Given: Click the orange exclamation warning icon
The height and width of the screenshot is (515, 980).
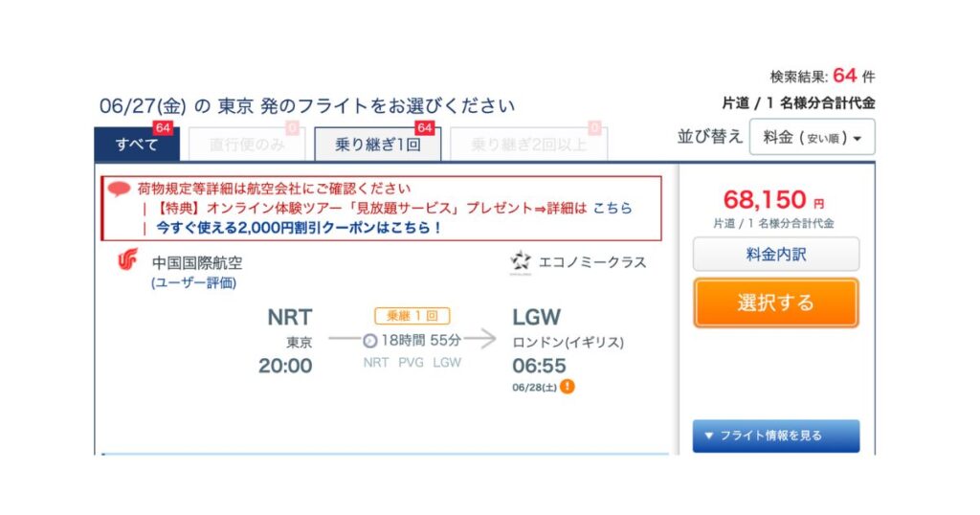Looking at the screenshot, I should (567, 387).
